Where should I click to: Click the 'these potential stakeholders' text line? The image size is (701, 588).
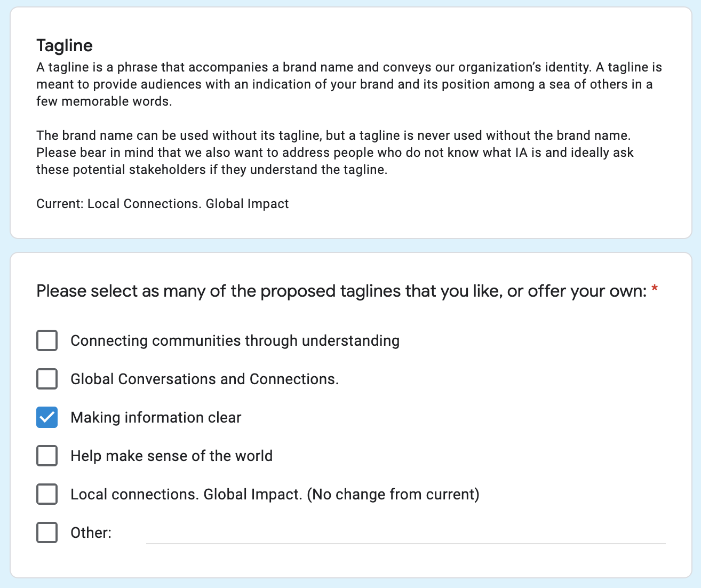(x=212, y=170)
